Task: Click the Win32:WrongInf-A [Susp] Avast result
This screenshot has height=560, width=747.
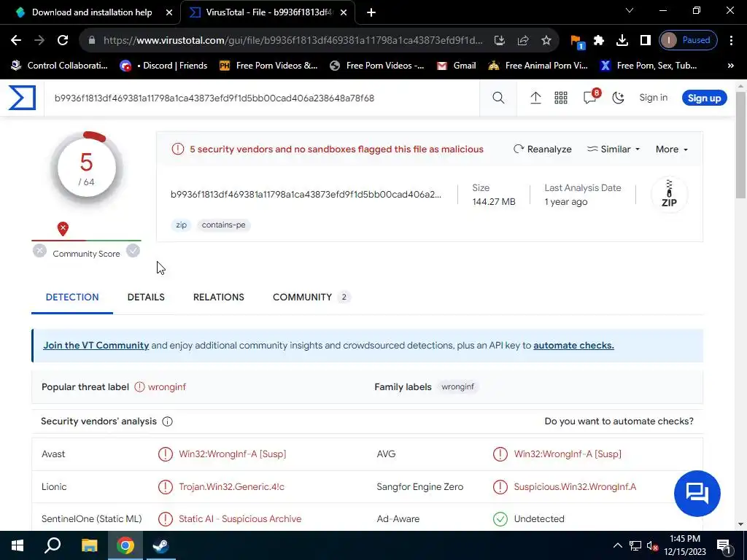Action: click(x=233, y=454)
